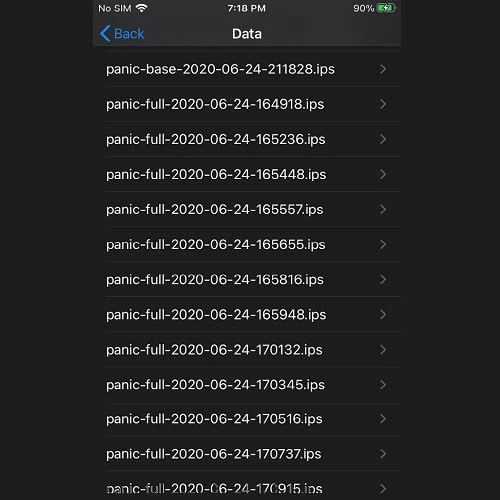Go Back to previous settings page

tap(122, 34)
